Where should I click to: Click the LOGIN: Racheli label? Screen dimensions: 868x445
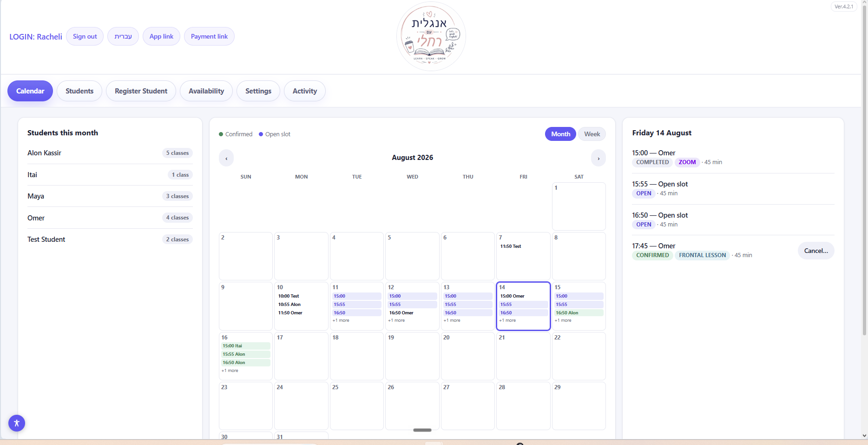36,37
